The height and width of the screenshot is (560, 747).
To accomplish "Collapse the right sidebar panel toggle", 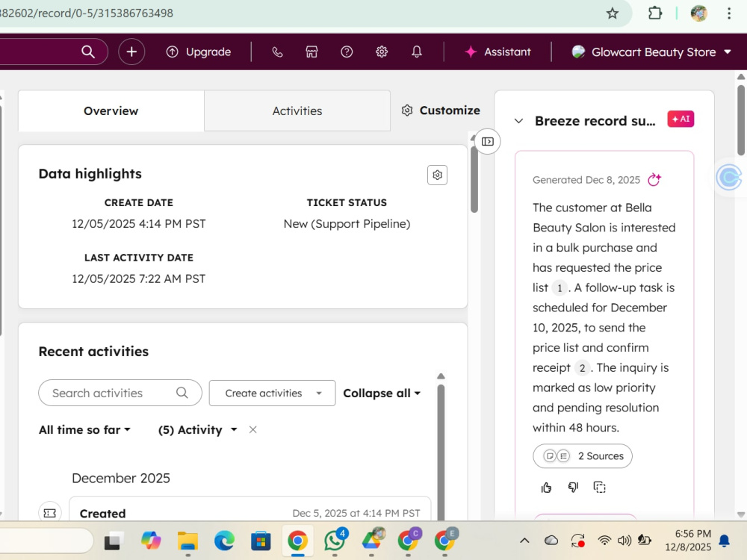I will click(487, 141).
